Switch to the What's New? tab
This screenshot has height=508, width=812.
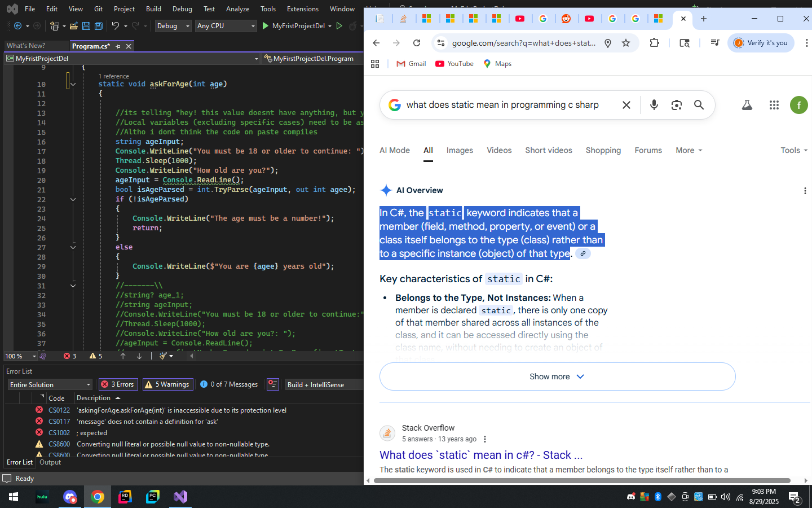[26, 46]
